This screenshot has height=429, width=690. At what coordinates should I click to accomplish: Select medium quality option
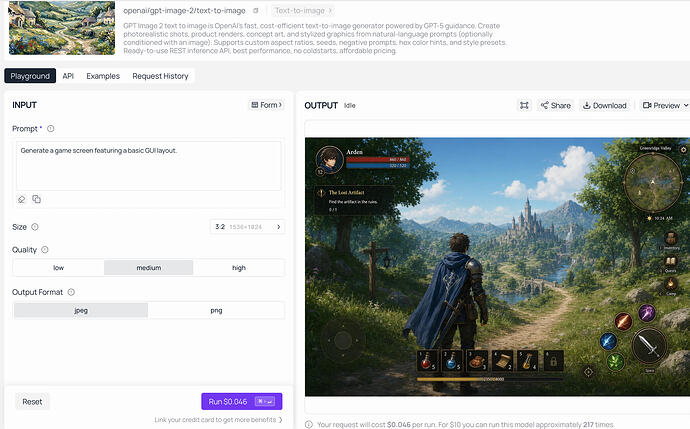point(149,268)
